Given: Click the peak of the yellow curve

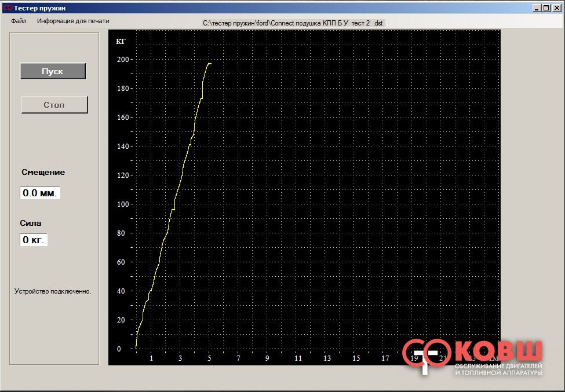Looking at the screenshot, I should click(208, 63).
